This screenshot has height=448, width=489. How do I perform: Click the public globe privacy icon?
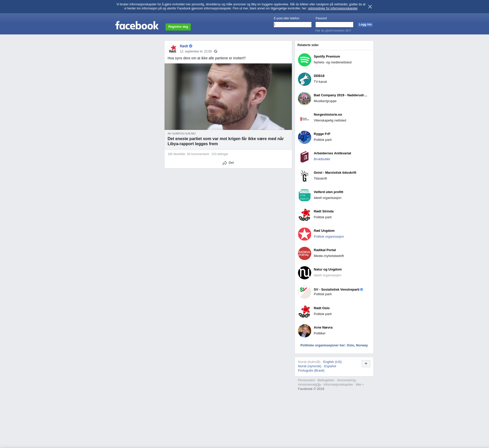[216, 51]
